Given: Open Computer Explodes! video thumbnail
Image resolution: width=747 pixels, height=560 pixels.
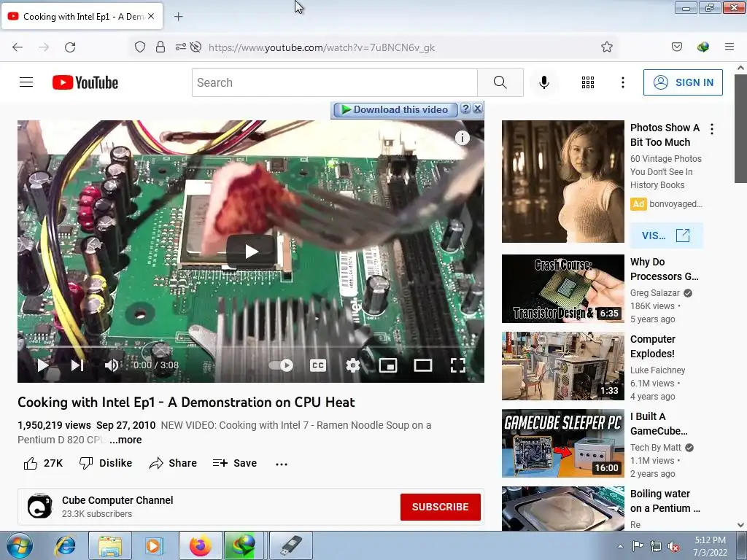Looking at the screenshot, I should coord(563,366).
